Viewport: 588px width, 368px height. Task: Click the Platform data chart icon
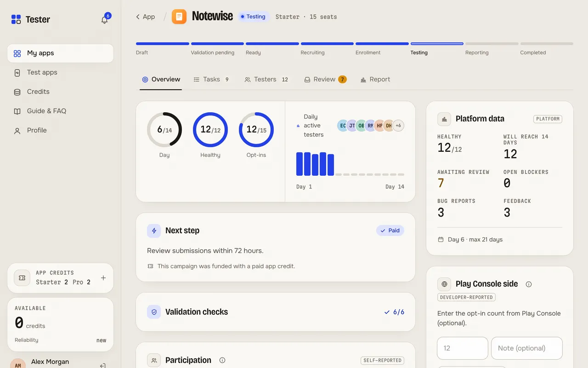point(444,119)
